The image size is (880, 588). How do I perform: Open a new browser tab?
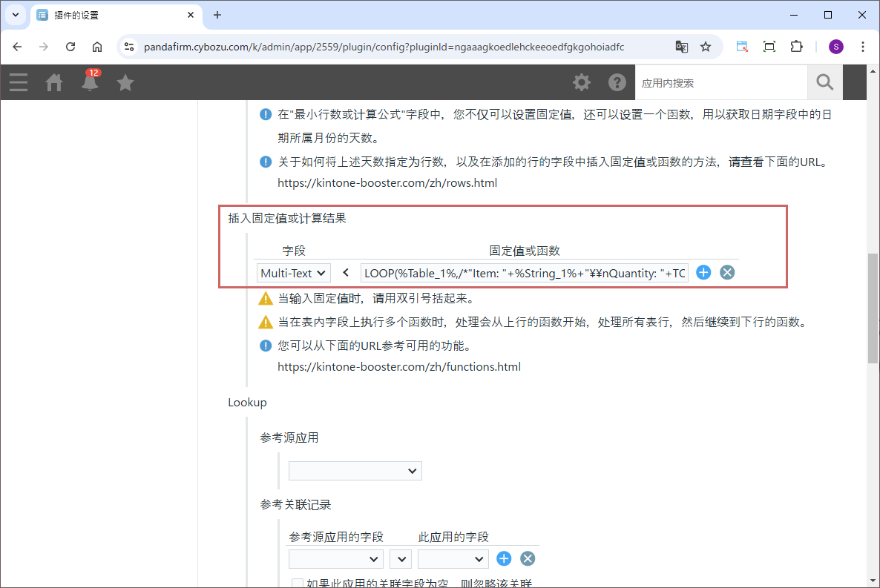click(x=217, y=15)
